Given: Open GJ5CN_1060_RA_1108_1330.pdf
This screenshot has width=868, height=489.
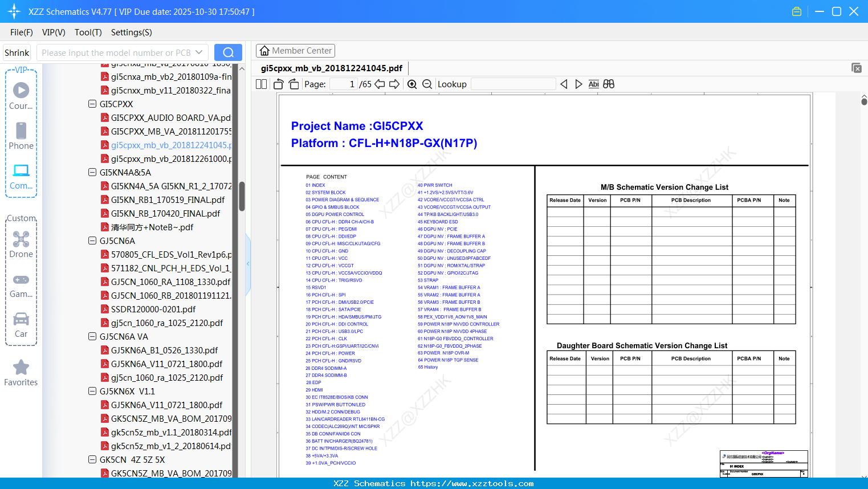Looking at the screenshot, I should (171, 282).
